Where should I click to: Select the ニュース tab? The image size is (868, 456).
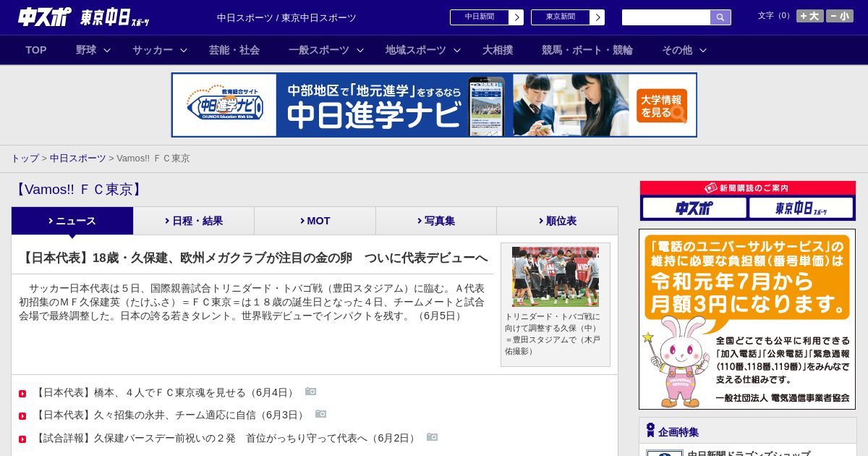[72, 221]
